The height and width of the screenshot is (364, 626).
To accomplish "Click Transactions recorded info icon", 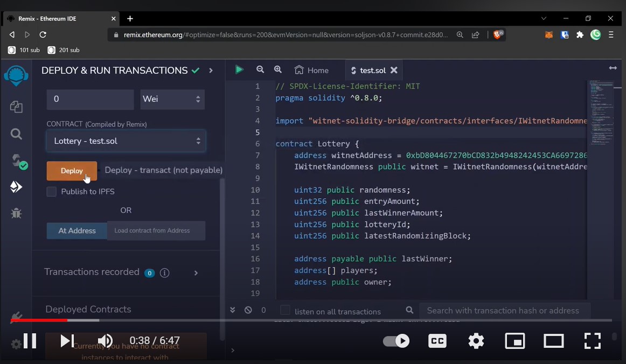I will (x=164, y=273).
